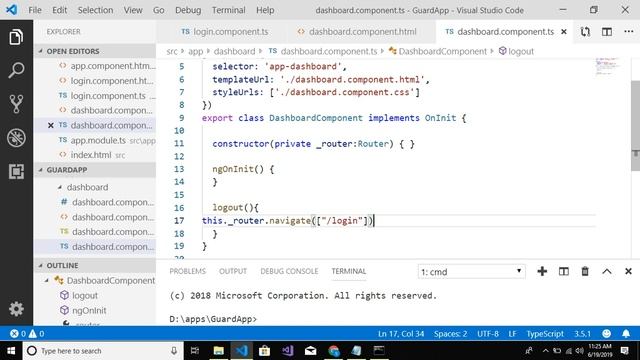Open the Explorer view in activity bar

pyautogui.click(x=16, y=37)
